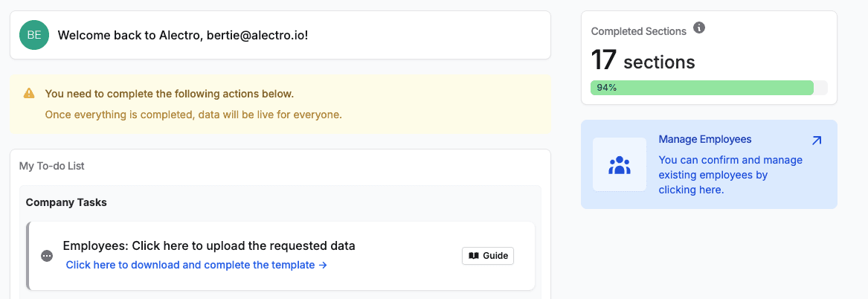This screenshot has height=299, width=868.
Task: Click the diagonal arrow on Manage Employees card
Action: [x=817, y=140]
